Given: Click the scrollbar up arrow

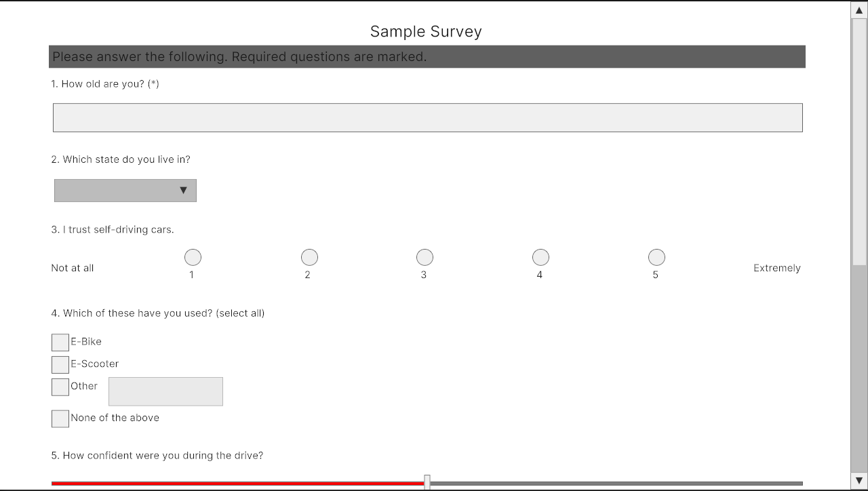Looking at the screenshot, I should tap(859, 10).
